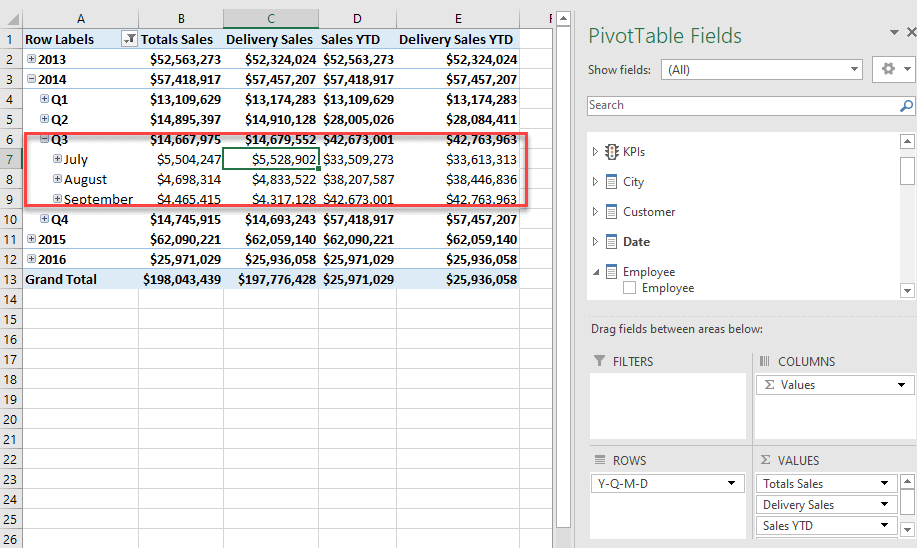Screen dimensions: 917x548
Task: Open the Show fields dropdown
Action: point(853,70)
